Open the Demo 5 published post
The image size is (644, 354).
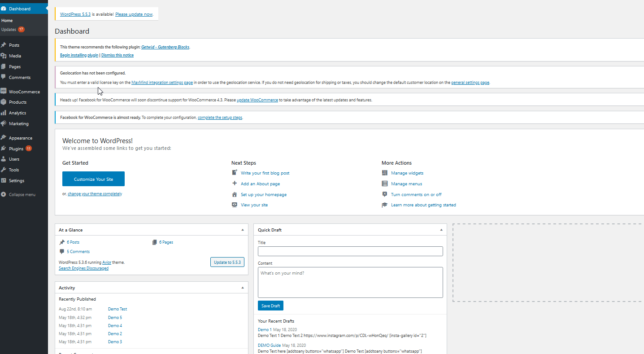click(115, 318)
